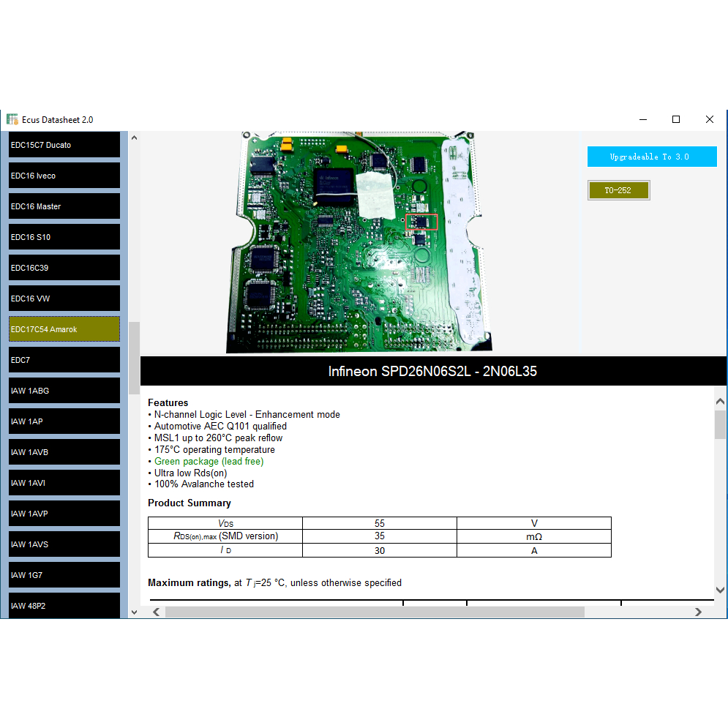Click the datasheet horizontal scrollbar thumb
Screen dimensions: 728x728
tap(374, 612)
